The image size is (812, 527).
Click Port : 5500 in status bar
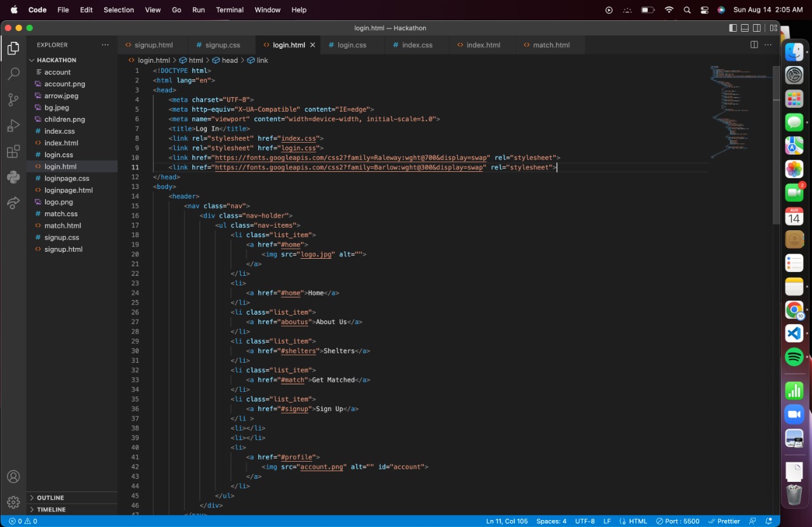[678, 521]
